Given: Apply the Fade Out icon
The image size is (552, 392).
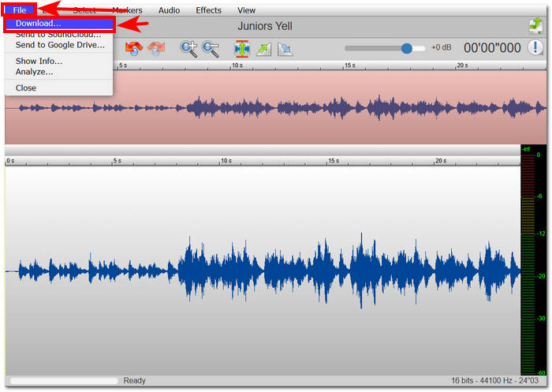Looking at the screenshot, I should click(x=285, y=49).
